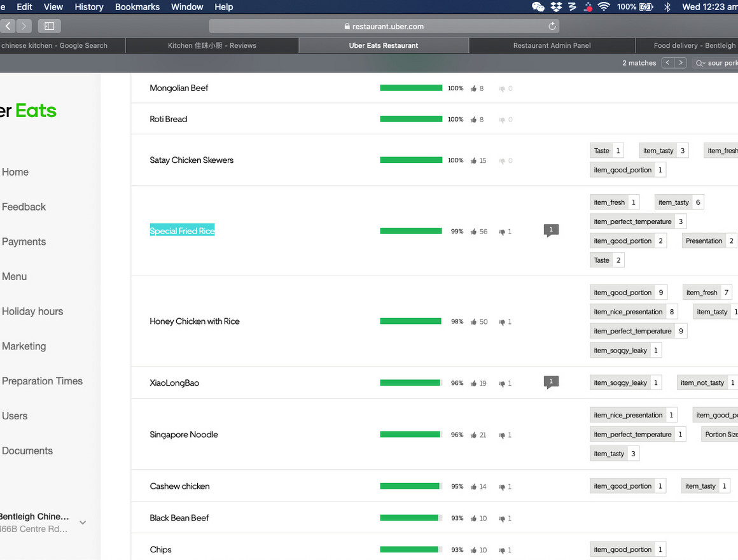
Task: Open the Bookmarks menu
Action: pyautogui.click(x=137, y=7)
